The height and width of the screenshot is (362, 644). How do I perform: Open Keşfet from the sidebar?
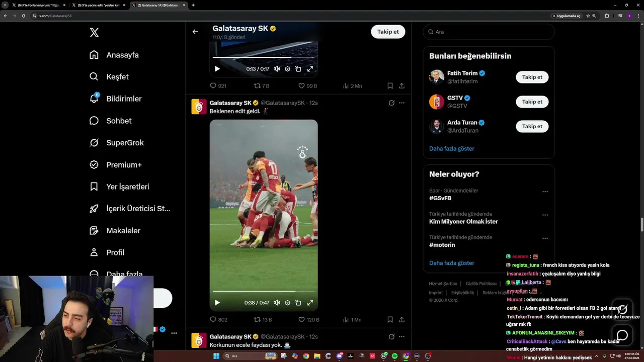tap(109, 77)
